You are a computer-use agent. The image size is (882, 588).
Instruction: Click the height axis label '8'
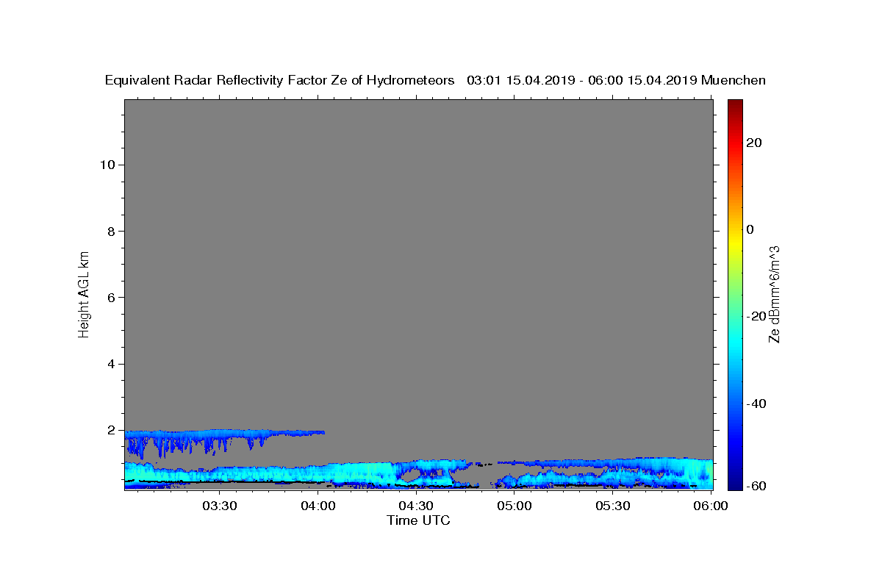click(110, 231)
